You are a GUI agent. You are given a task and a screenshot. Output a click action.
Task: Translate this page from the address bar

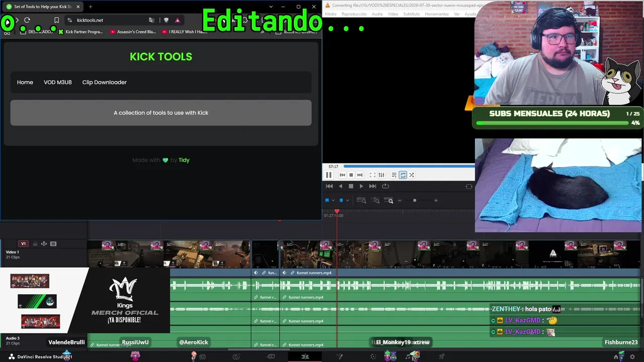click(151, 20)
